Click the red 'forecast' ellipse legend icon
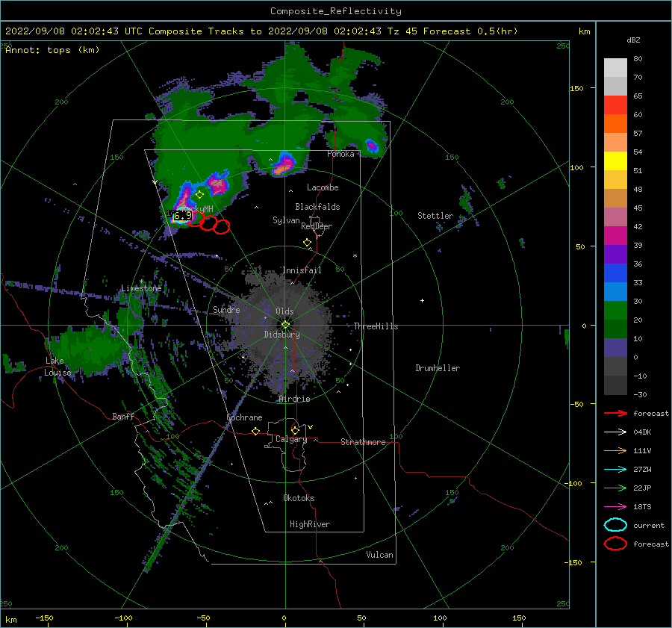Image resolution: width=672 pixels, height=628 pixels. coord(615,544)
